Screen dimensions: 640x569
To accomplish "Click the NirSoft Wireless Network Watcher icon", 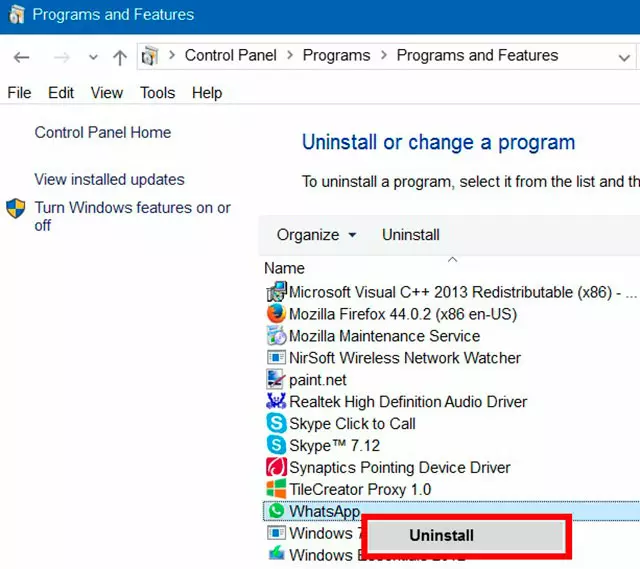I will [276, 358].
